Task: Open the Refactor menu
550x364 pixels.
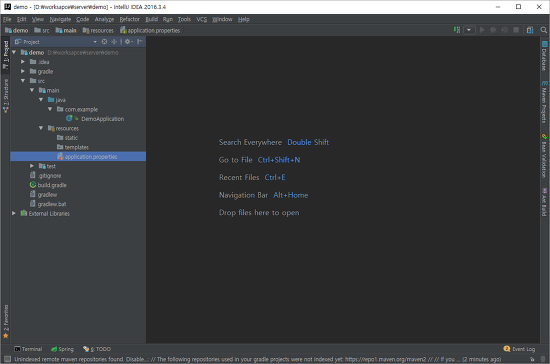Action: [x=129, y=19]
